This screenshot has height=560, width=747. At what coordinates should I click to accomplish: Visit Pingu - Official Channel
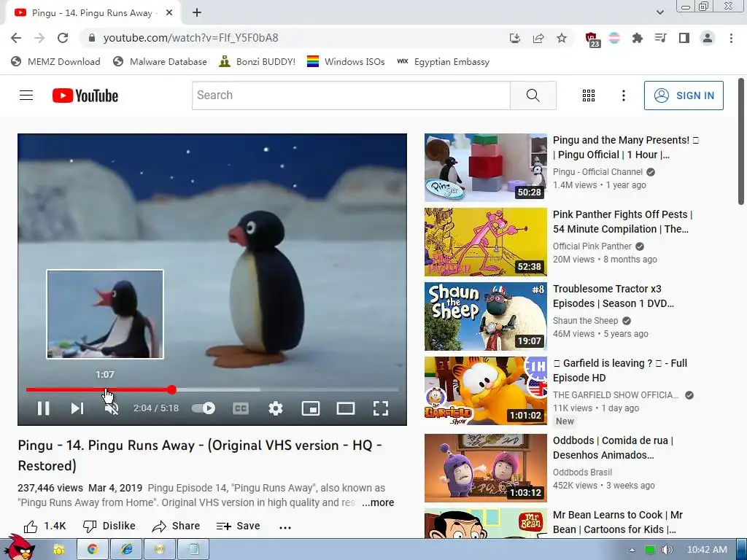[597, 172]
